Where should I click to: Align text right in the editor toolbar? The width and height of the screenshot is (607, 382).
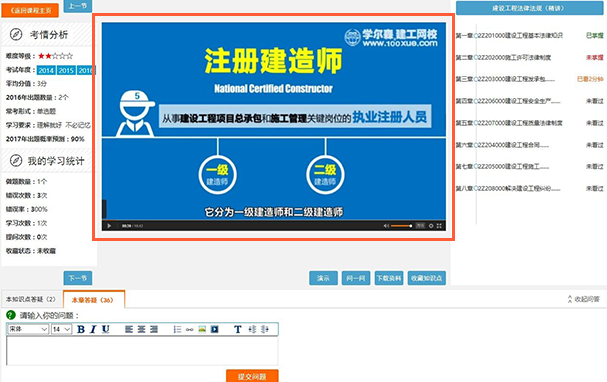(x=154, y=329)
